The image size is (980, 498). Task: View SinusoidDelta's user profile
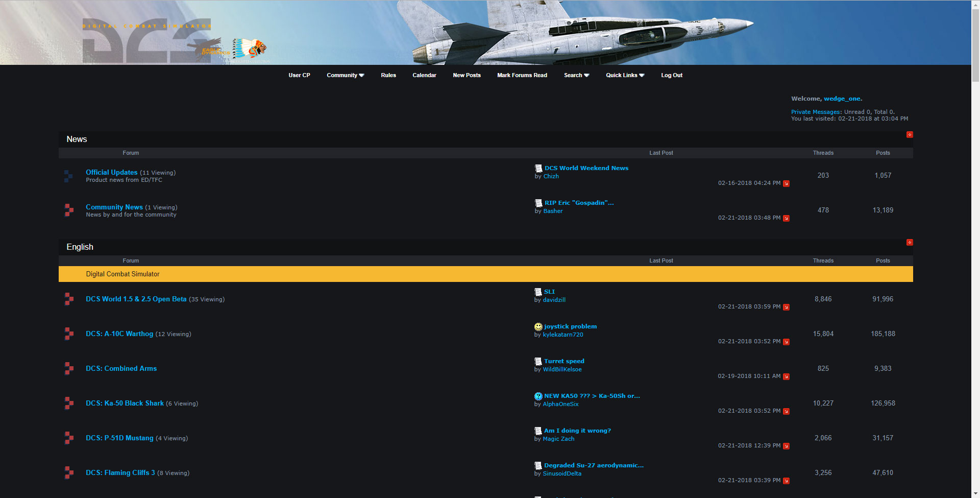click(562, 473)
